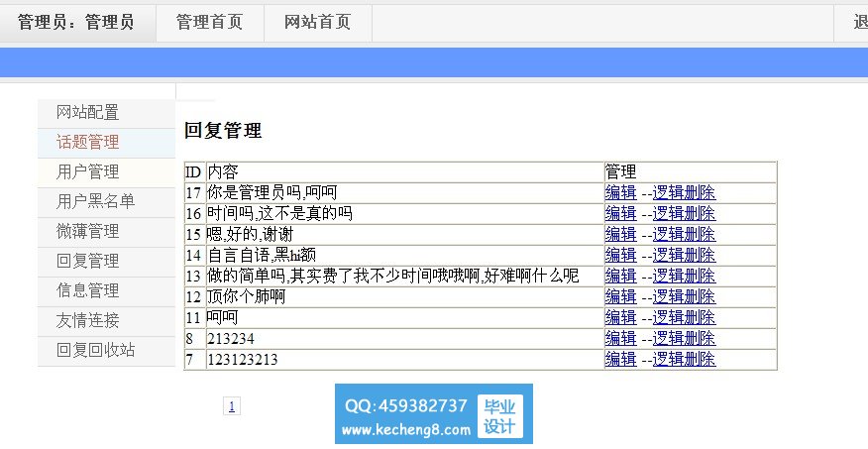Select 话题管理 in the sidebar
The width and height of the screenshot is (868, 449).
106,143
